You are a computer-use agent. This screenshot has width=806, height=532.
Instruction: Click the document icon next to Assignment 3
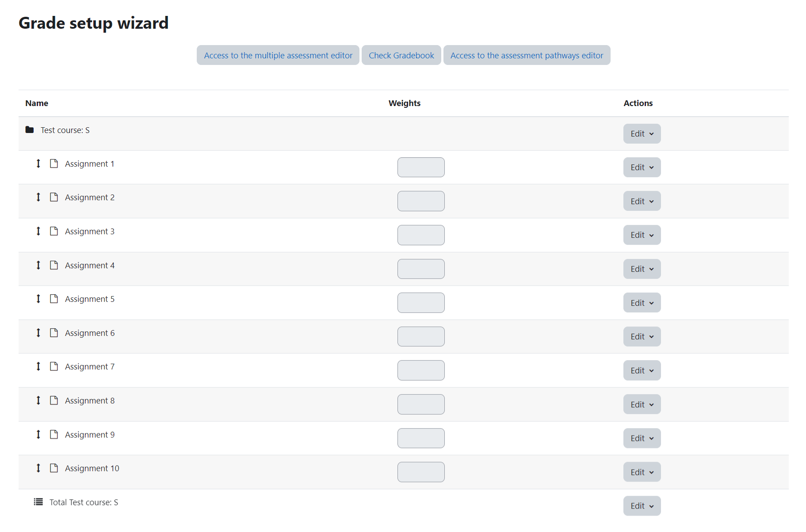tap(54, 231)
